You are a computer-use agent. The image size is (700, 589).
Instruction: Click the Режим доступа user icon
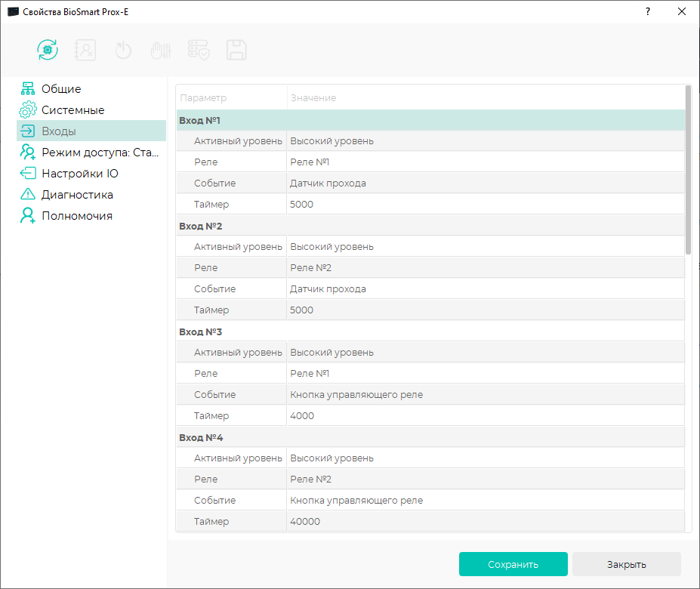(28, 152)
